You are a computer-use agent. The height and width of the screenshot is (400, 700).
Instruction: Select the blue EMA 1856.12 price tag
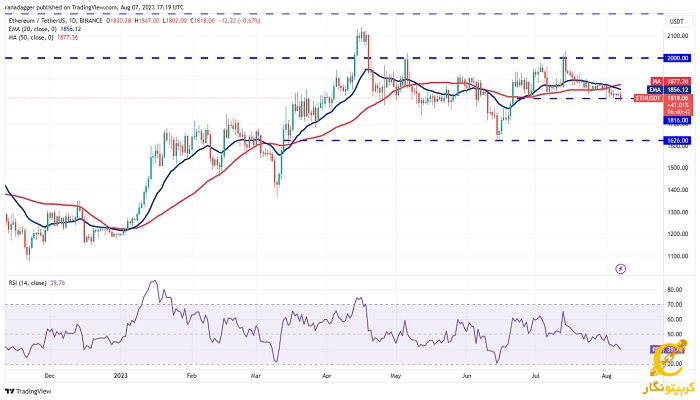tap(671, 90)
